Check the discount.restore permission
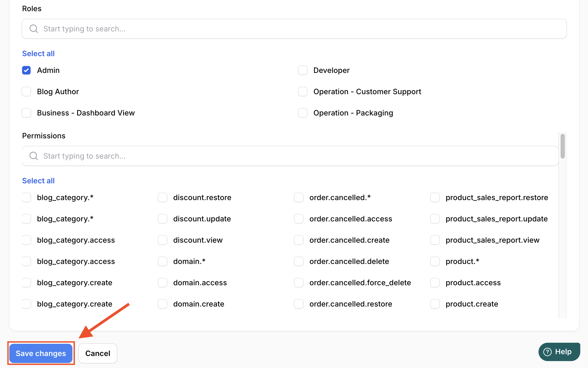Viewport: 588px width, 368px height. [x=163, y=197]
